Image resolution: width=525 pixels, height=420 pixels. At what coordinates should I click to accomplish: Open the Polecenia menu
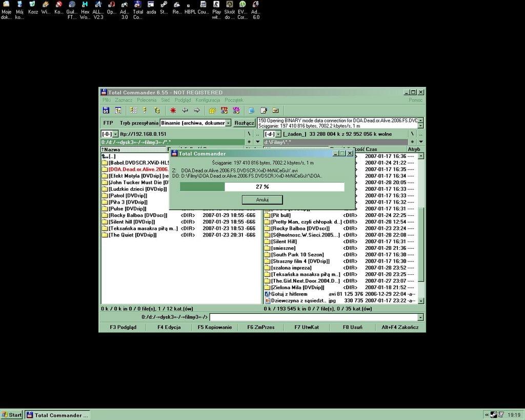tap(147, 100)
